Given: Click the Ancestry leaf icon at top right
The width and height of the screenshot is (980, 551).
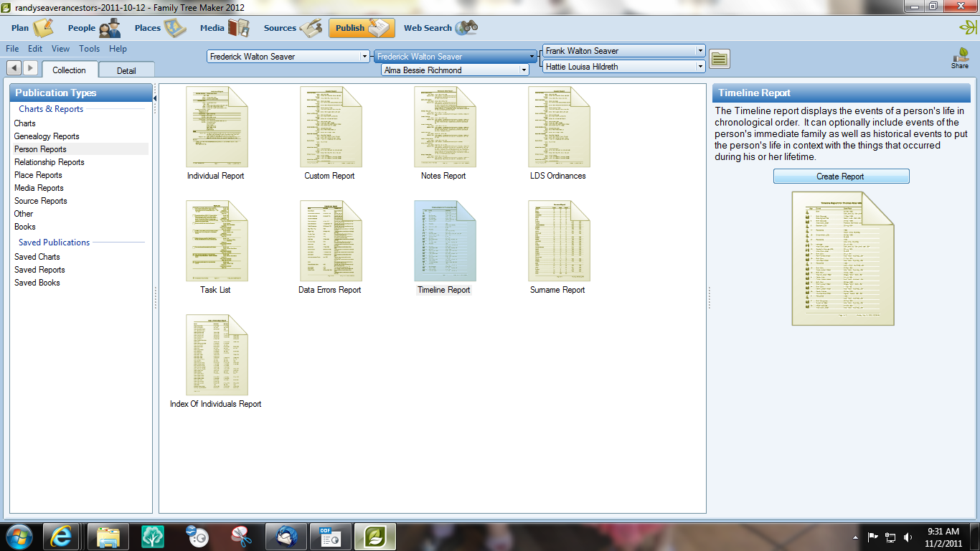Looking at the screenshot, I should (x=968, y=27).
